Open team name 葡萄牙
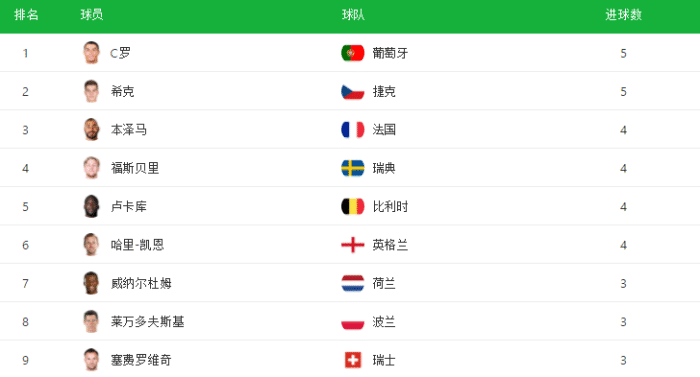700x377 pixels. click(x=390, y=53)
